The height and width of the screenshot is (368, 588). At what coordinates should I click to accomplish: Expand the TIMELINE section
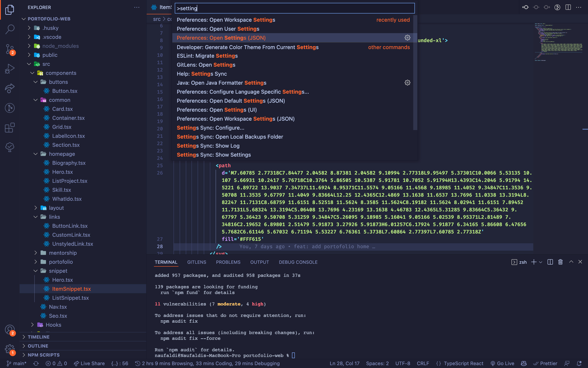pyautogui.click(x=83, y=337)
